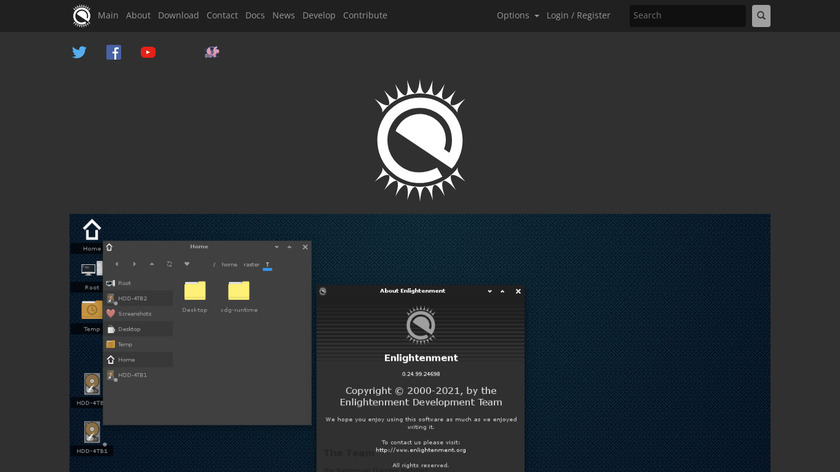Image resolution: width=840 pixels, height=472 pixels.
Task: Click the small logo icon in About titlebar
Action: point(322,291)
